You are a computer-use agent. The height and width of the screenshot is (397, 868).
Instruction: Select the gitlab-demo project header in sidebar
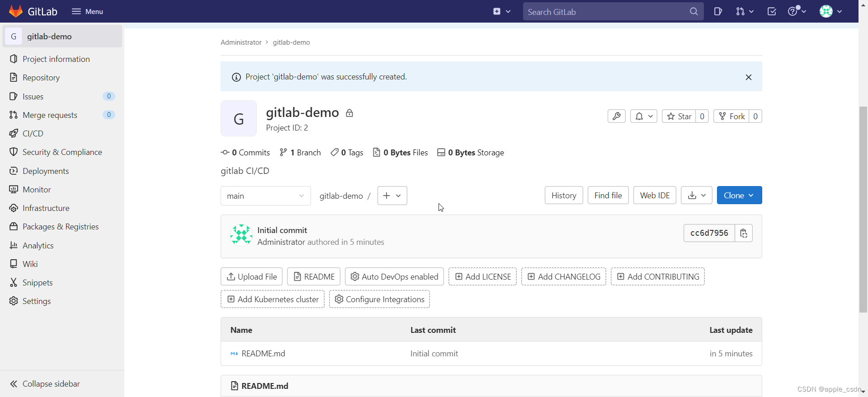62,36
